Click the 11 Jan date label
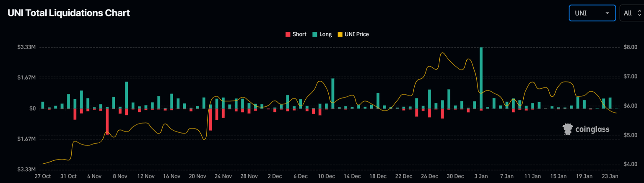The width and height of the screenshot is (644, 183). 532,176
